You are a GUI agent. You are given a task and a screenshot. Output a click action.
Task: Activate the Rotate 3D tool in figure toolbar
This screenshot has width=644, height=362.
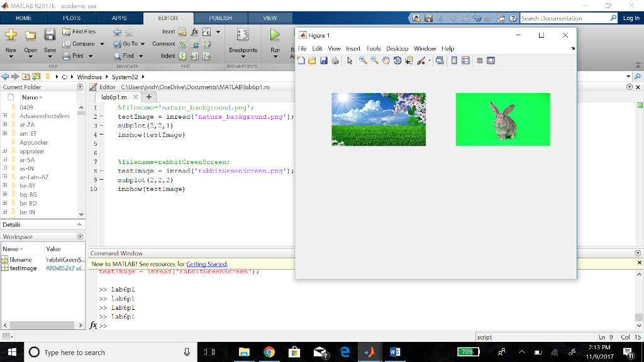pyautogui.click(x=397, y=60)
